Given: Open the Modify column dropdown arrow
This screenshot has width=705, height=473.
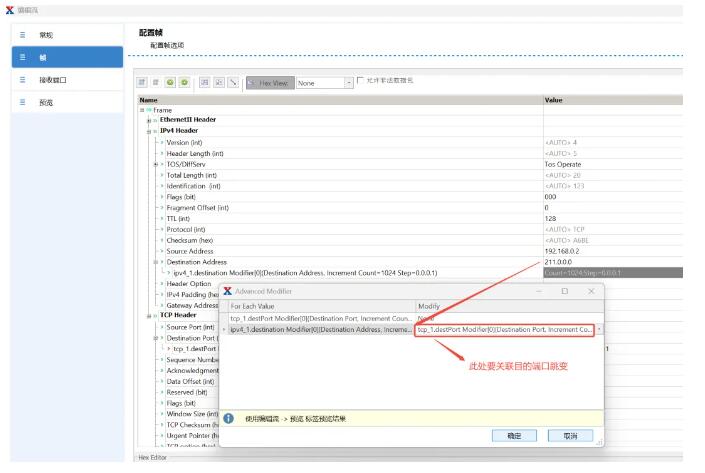Looking at the screenshot, I should [599, 329].
